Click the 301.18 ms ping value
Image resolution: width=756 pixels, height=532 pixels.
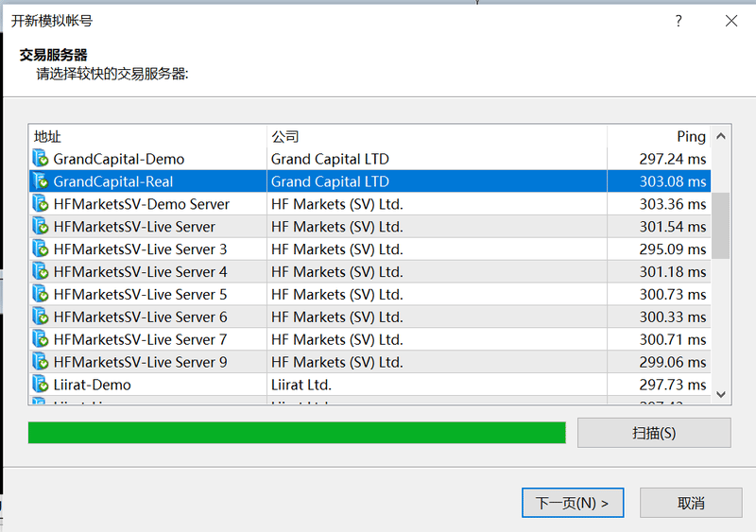673,272
